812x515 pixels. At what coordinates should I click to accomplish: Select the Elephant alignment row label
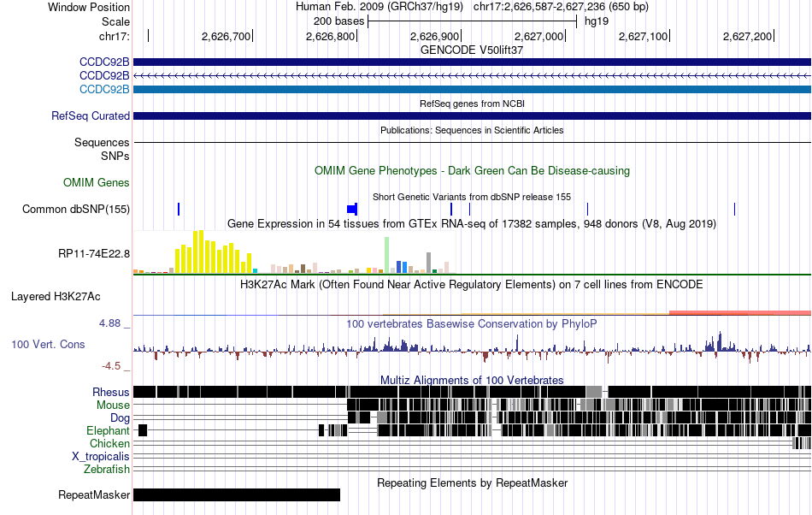pos(108,430)
